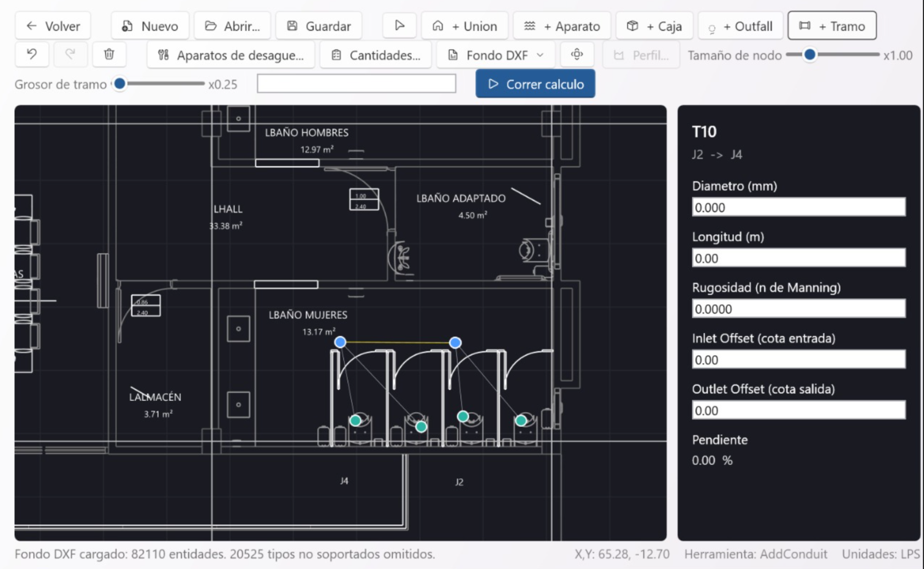The image size is (924, 569).
Task: Open a file with Abrir...
Action: [x=232, y=26]
